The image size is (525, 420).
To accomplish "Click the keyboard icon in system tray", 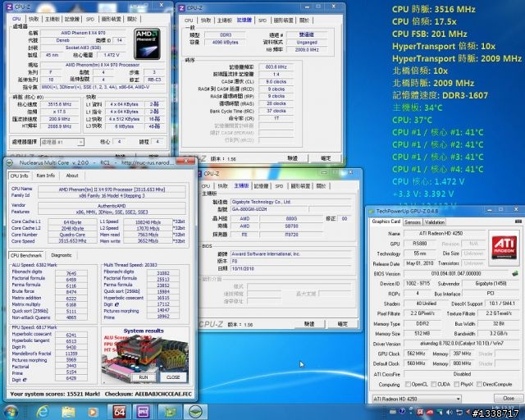I will (x=392, y=412).
